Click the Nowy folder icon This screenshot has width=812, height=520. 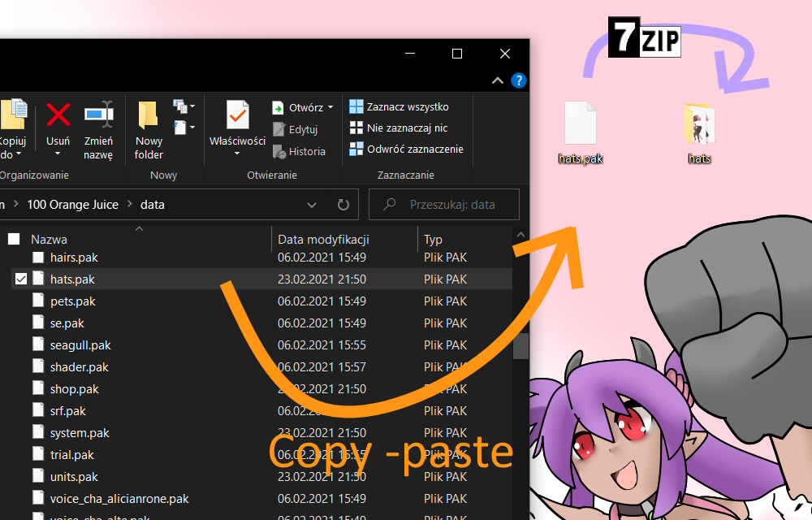[x=148, y=115]
